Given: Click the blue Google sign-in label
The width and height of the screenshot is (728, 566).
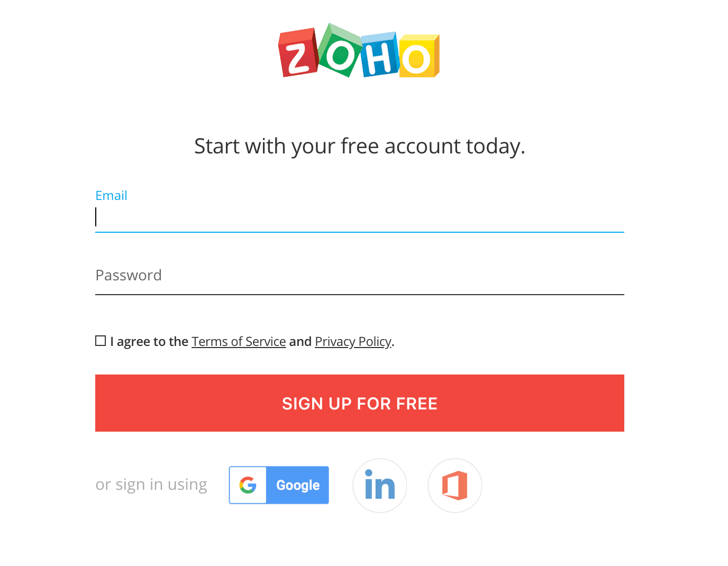Looking at the screenshot, I should 298,485.
